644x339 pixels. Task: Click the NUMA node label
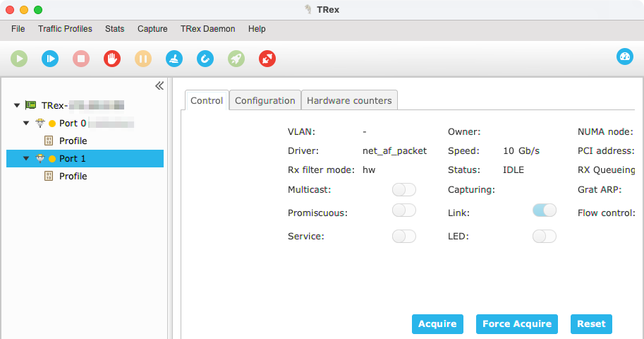coord(605,131)
